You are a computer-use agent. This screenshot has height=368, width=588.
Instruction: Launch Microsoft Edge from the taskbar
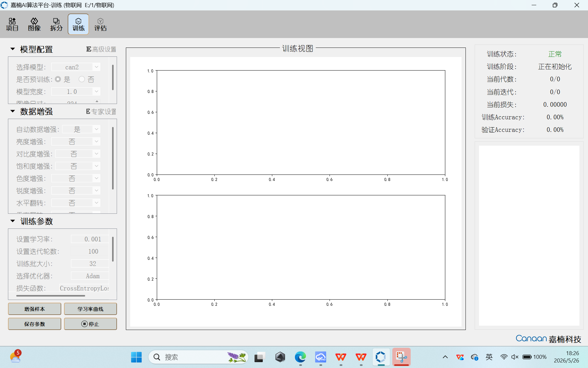(x=300, y=357)
